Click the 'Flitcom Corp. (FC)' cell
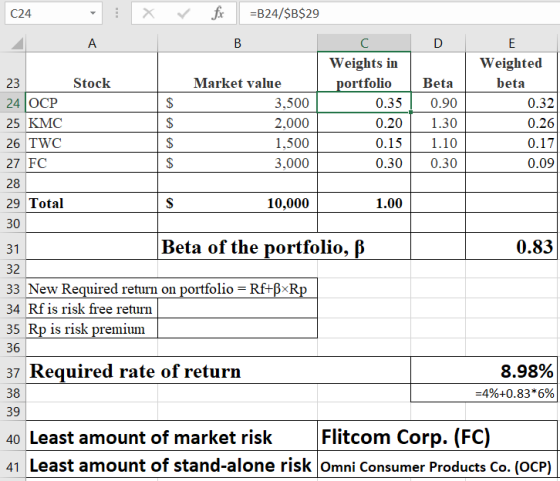 click(437, 437)
